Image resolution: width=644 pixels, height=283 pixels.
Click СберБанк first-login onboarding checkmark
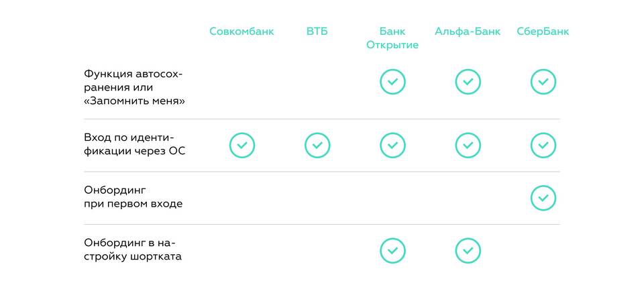click(543, 197)
